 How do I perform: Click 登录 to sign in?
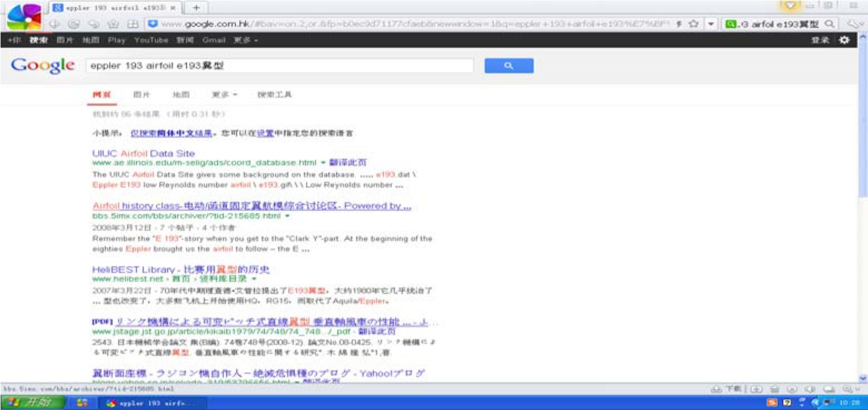click(x=820, y=40)
